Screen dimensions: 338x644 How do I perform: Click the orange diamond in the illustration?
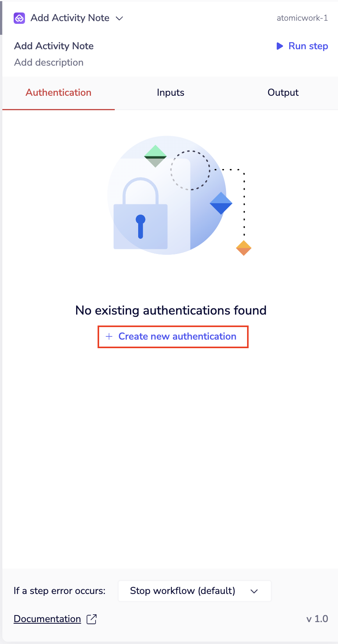tap(244, 248)
